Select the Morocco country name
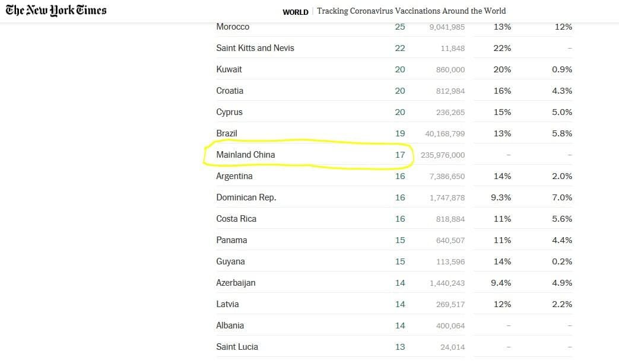This screenshot has width=619, height=364. click(x=233, y=27)
